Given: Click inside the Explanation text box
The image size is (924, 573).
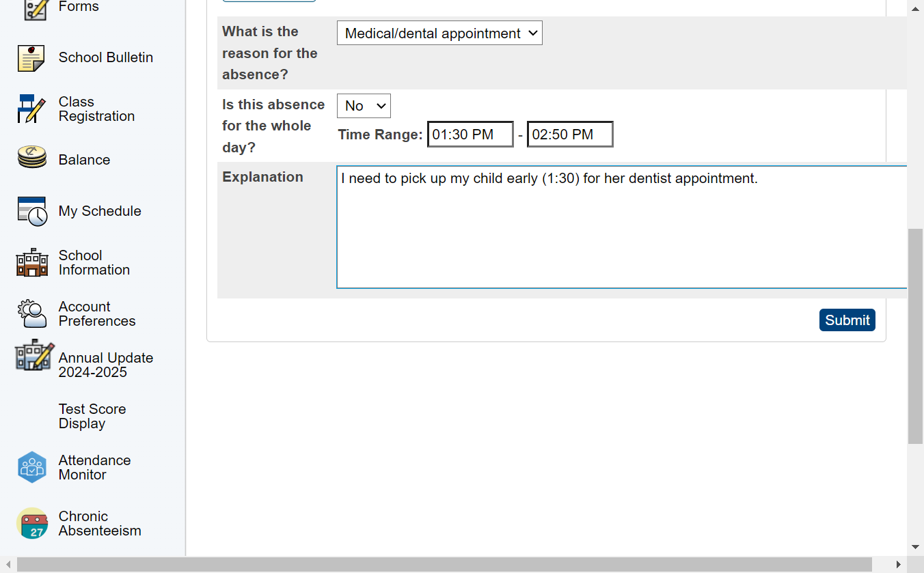Looking at the screenshot, I should coord(622,227).
